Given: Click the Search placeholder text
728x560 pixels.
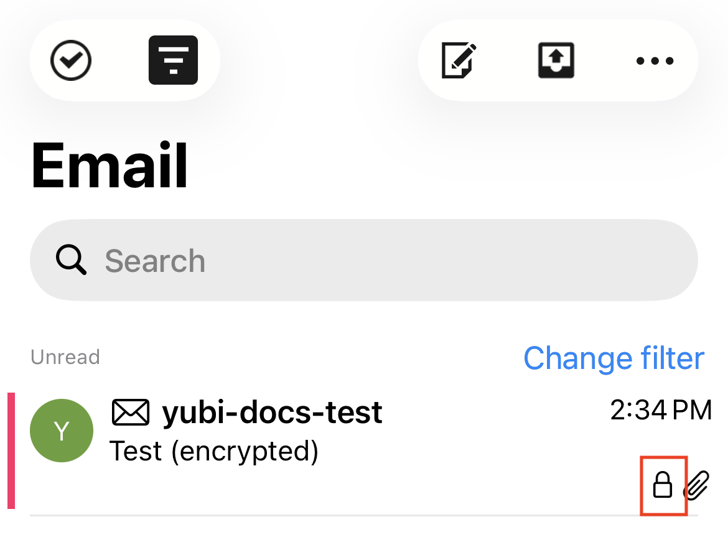Looking at the screenshot, I should pos(155,261).
